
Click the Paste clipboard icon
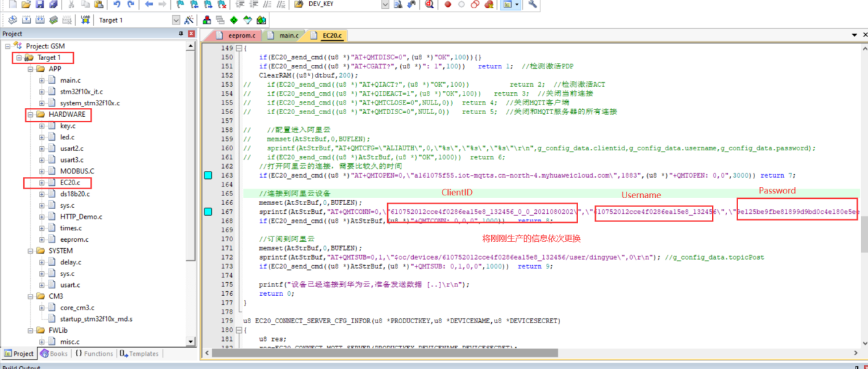coord(98,4)
